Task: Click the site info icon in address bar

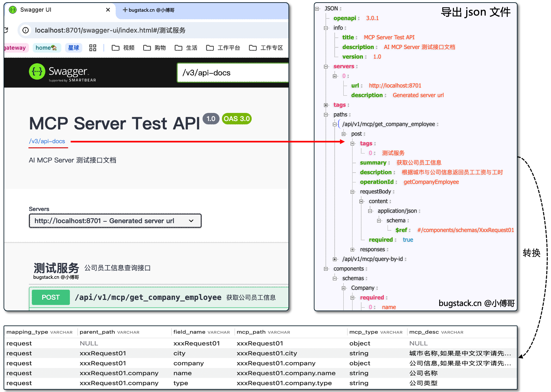Action: tap(25, 31)
